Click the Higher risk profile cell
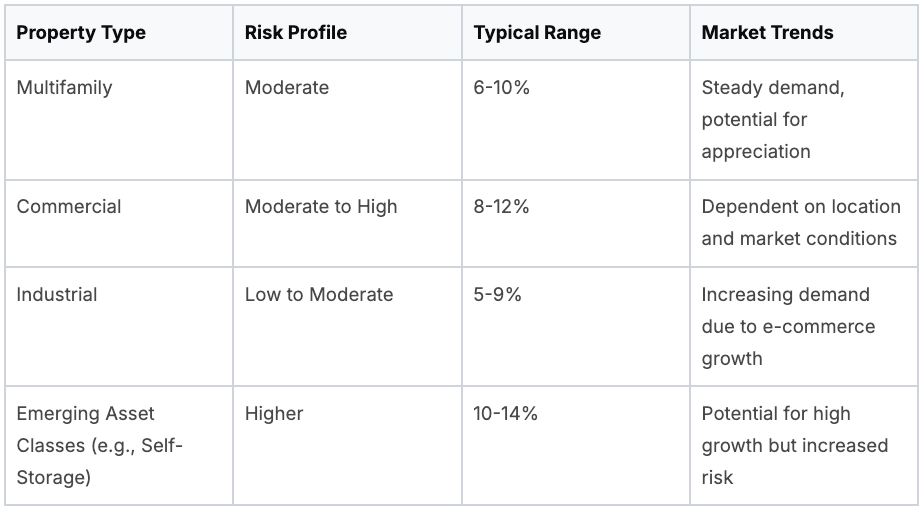Screen dimensions: 922x510 274,413
